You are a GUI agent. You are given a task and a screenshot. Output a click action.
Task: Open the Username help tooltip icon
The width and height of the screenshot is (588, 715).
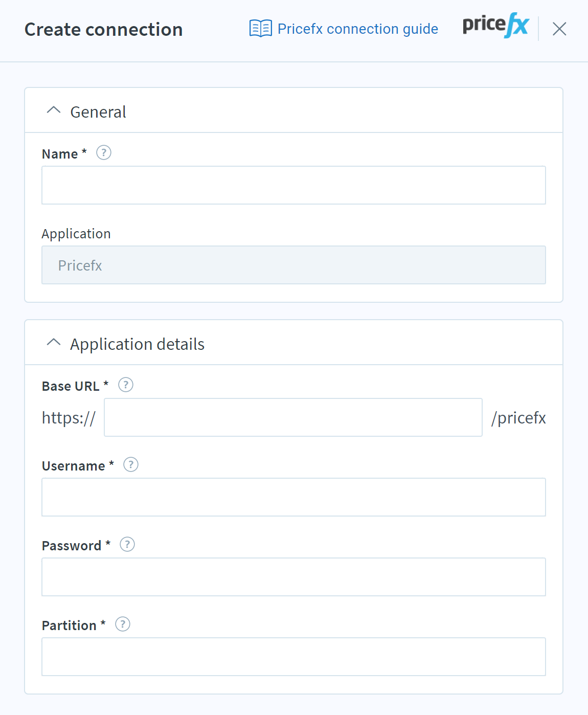[x=131, y=464]
